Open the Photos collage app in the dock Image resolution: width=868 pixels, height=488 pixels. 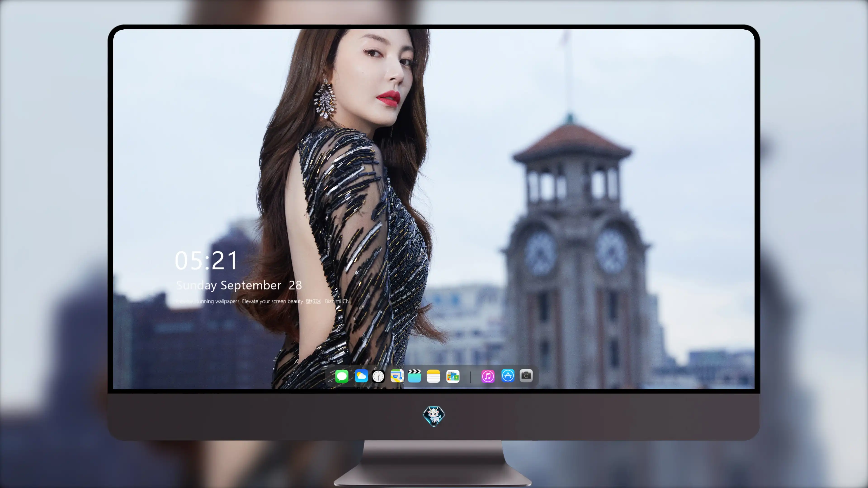point(453,376)
